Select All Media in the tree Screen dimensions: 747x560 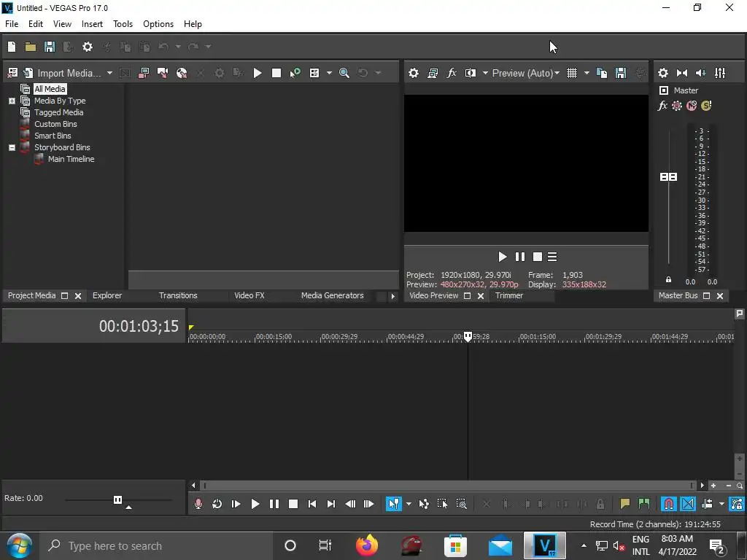click(x=50, y=89)
